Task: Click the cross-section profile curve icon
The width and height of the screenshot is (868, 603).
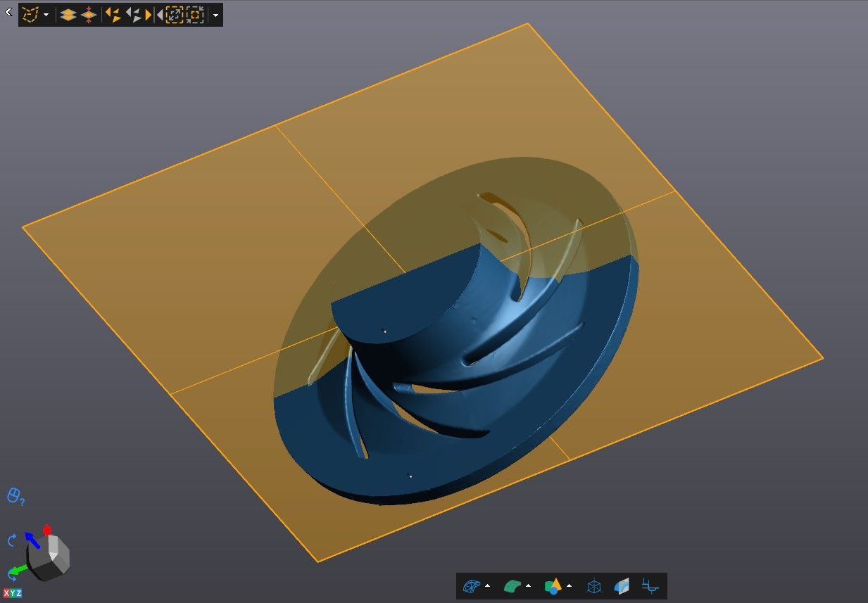Action: point(650,586)
